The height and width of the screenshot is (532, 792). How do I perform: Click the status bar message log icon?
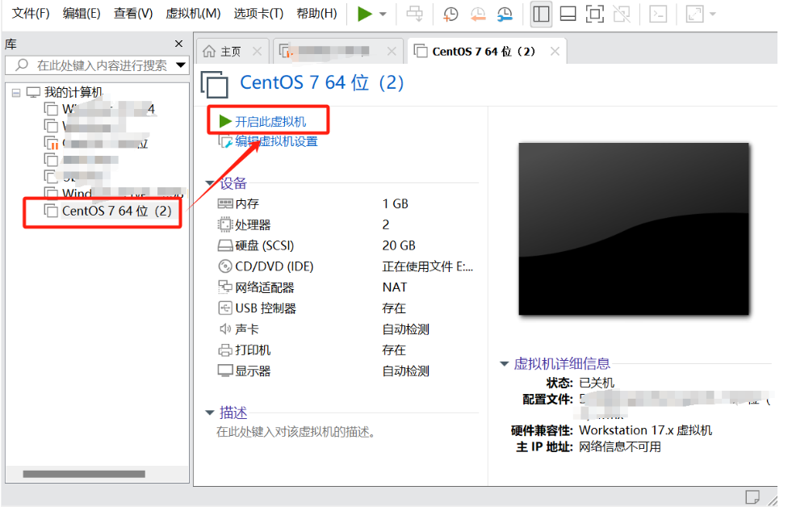752,497
